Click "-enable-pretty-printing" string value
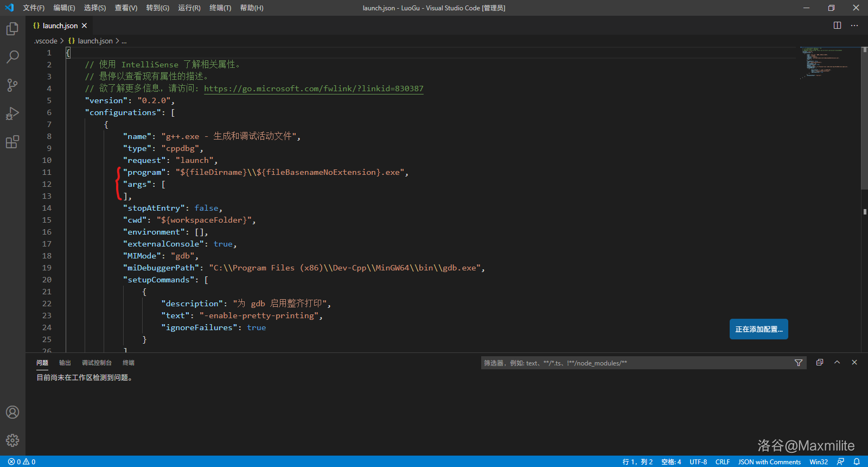 click(259, 315)
